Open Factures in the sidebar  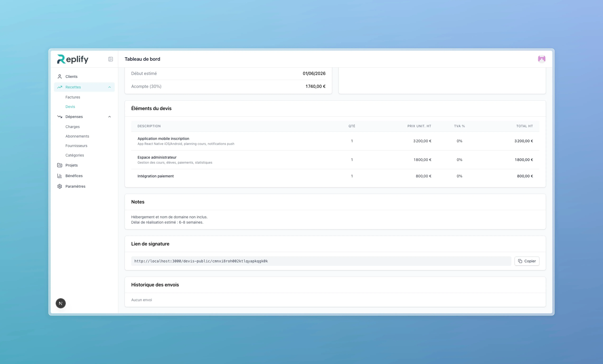click(x=73, y=97)
